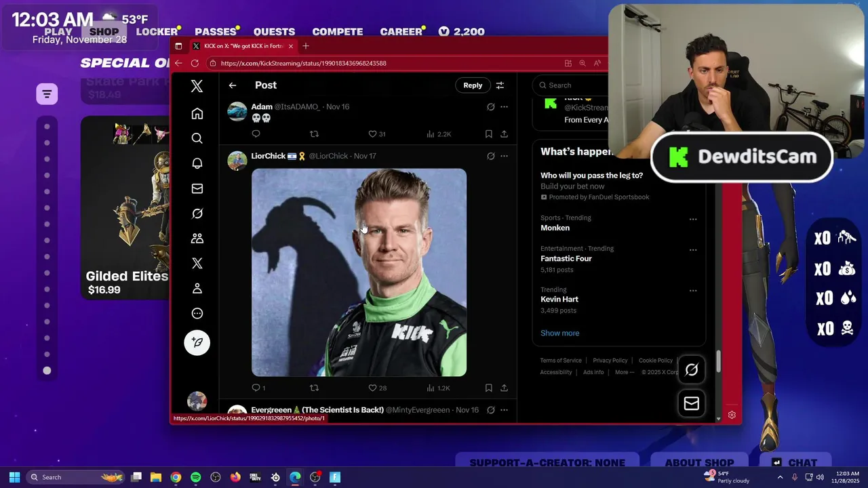Open LiorChick's profile name link
The height and width of the screenshot is (488, 868).
click(269, 156)
